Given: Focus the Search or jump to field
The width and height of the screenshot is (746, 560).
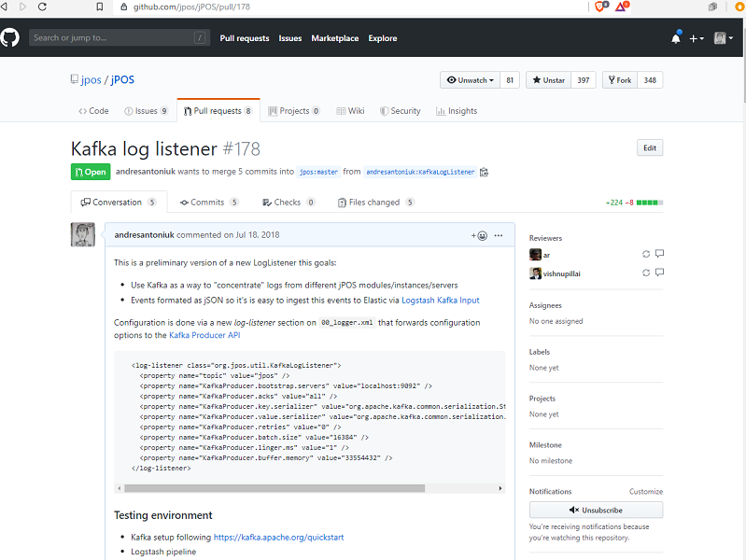Looking at the screenshot, I should pyautogui.click(x=120, y=37).
